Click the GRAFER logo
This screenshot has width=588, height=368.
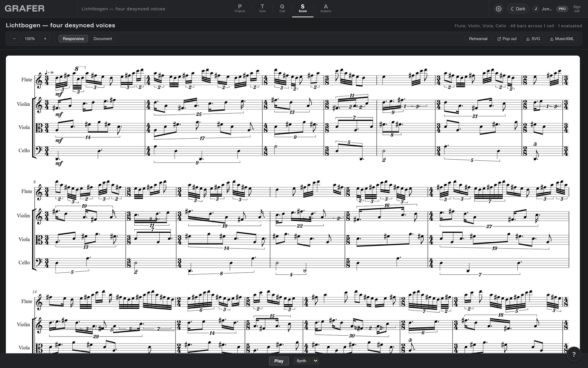coord(24,9)
